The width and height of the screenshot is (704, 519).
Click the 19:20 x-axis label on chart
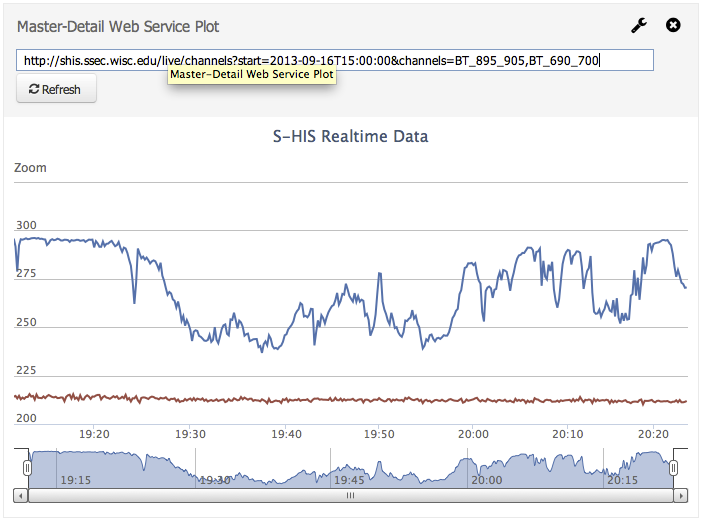[x=93, y=434]
